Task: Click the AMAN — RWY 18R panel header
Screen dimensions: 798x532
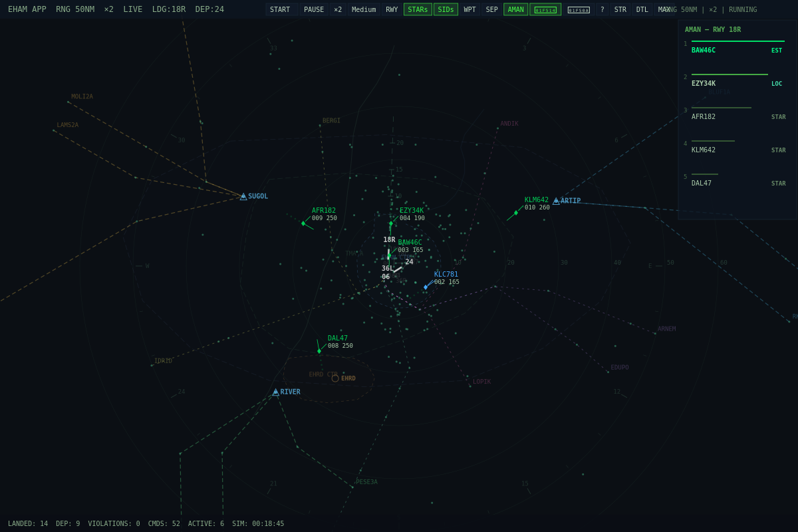Action: click(x=713, y=30)
